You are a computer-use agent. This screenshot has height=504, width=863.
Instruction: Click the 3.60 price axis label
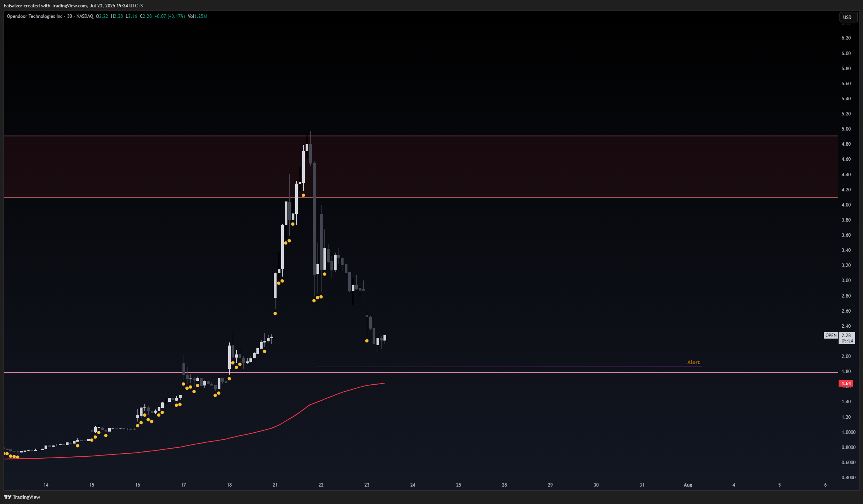point(846,235)
